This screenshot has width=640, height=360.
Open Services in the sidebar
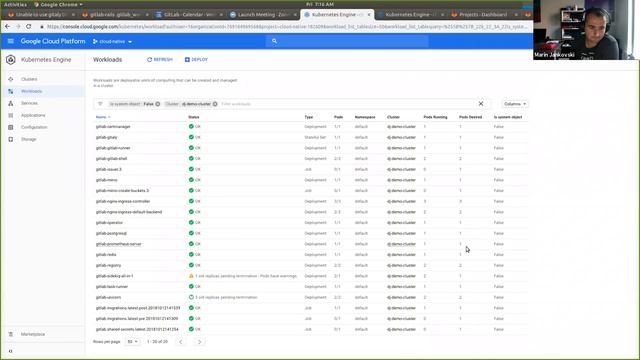[29, 103]
